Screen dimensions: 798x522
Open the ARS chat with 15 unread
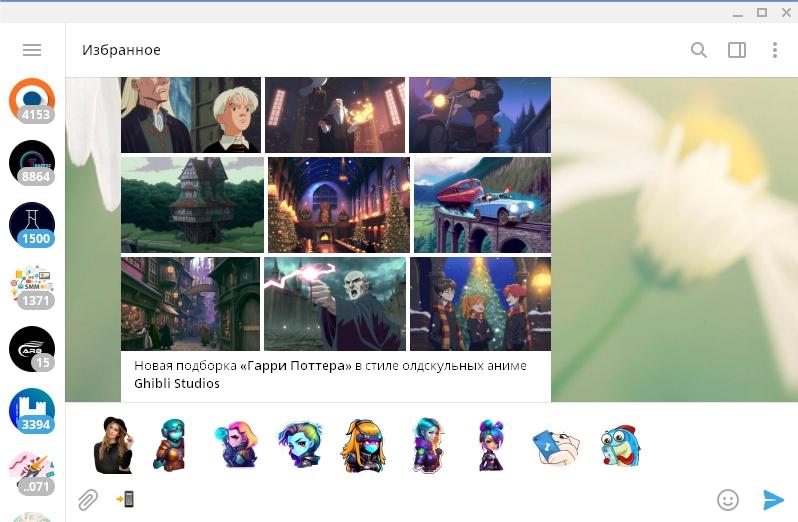tap(32, 348)
